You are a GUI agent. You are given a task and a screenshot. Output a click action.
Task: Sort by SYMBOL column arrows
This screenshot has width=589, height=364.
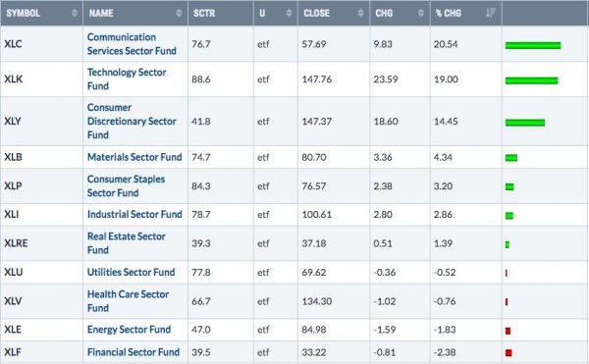click(x=75, y=13)
